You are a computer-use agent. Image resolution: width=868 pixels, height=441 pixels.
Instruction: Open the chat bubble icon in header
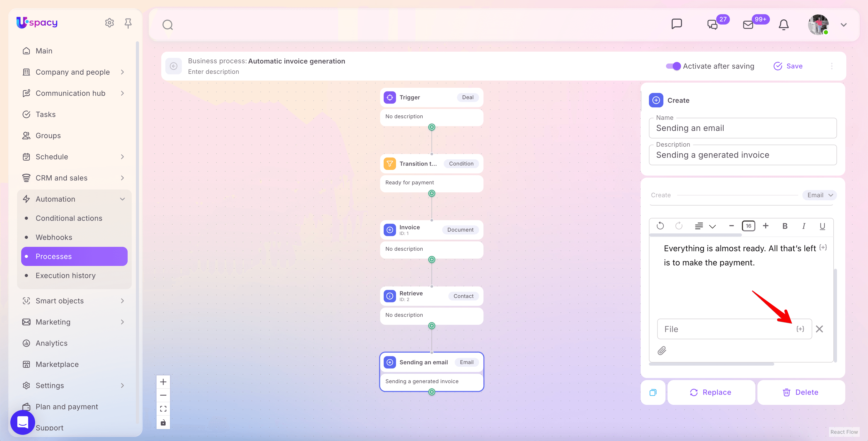pyautogui.click(x=677, y=24)
